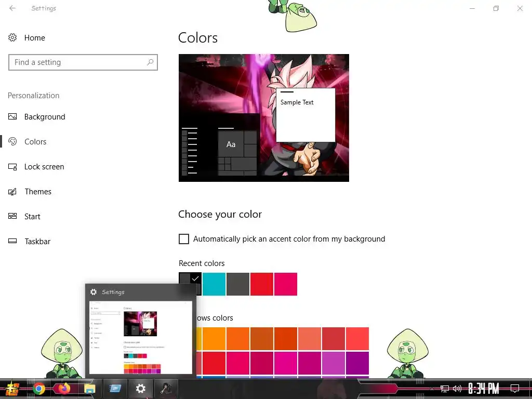
Task: Choose the bright orange Windows color
Action: point(214,339)
